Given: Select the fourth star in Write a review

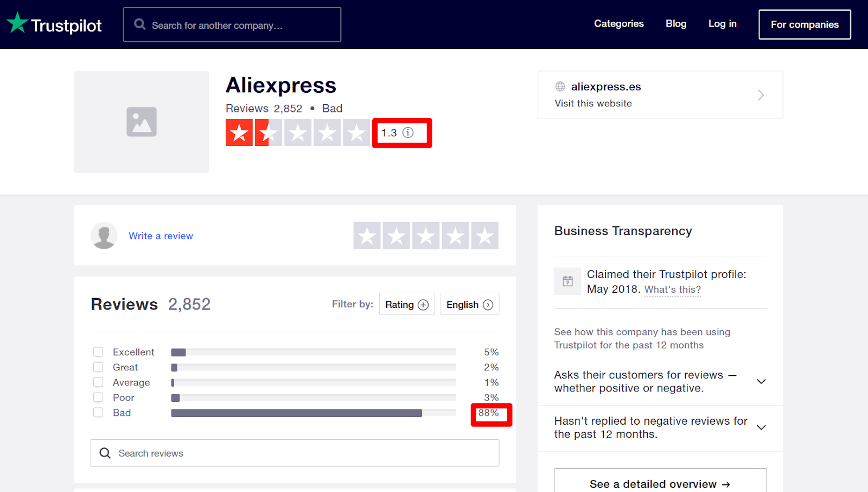Looking at the screenshot, I should pyautogui.click(x=455, y=236).
